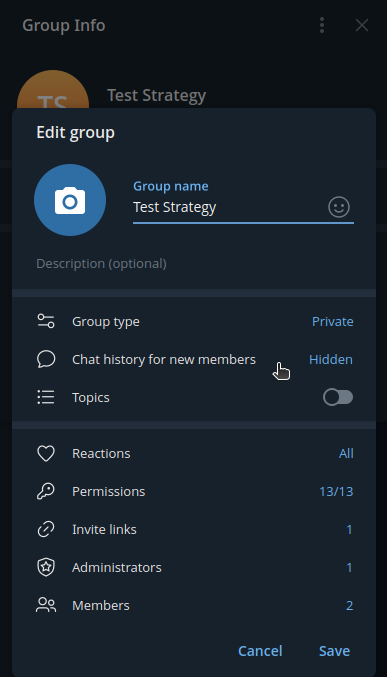Click the chat bubble icon for chat history
Image resolution: width=387 pixels, height=677 pixels.
pyautogui.click(x=46, y=359)
